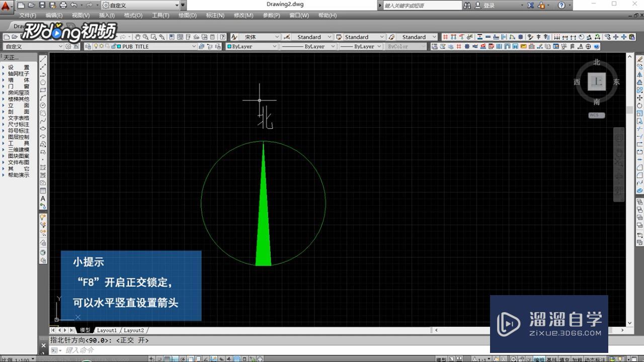Screen dimensions: 644x362
Task: Click the 上 top face of view cube
Action: (x=597, y=81)
